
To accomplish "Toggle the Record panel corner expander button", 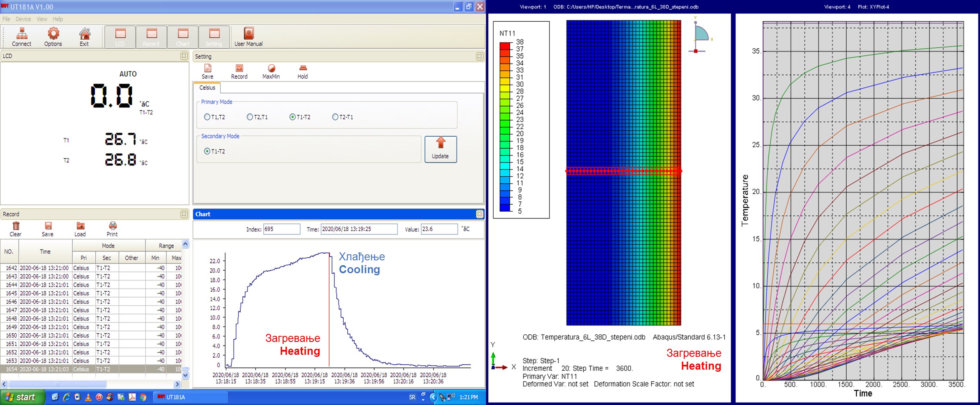I will coord(184,214).
